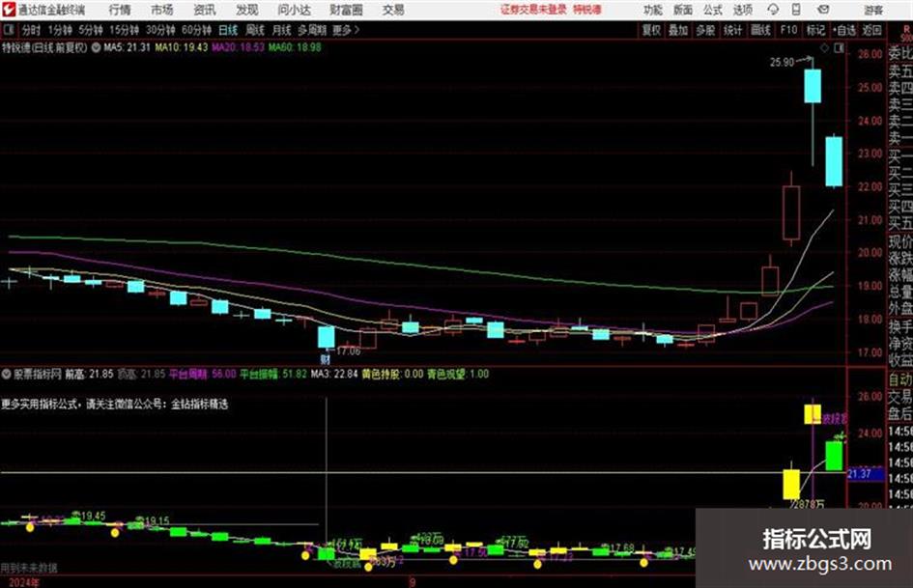Switch to the 30分钟 period

tap(160, 30)
